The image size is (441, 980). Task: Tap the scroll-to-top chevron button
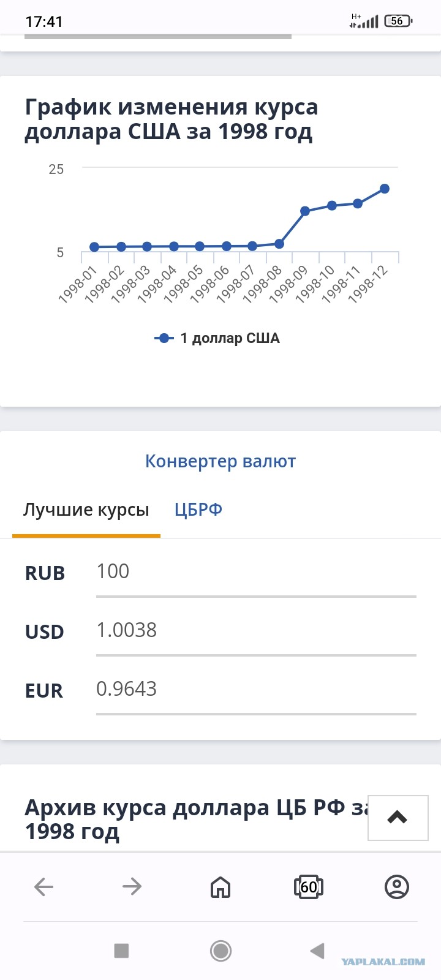coord(398,817)
